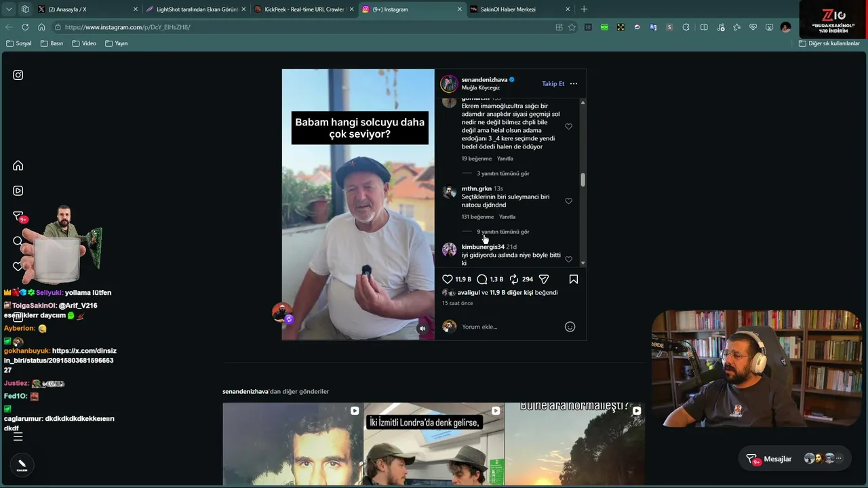Viewport: 868px width, 488px height.
Task: Open the Sosyal bookmarks folder
Action: (x=19, y=43)
